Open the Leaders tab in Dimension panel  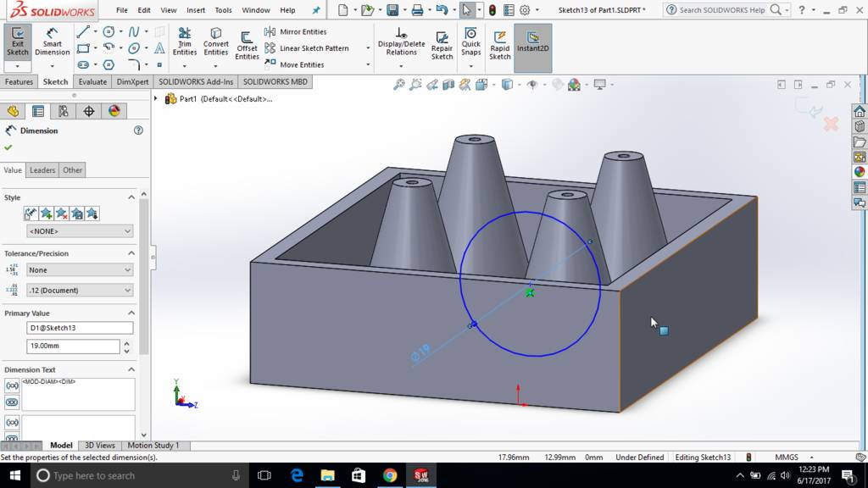pos(42,169)
